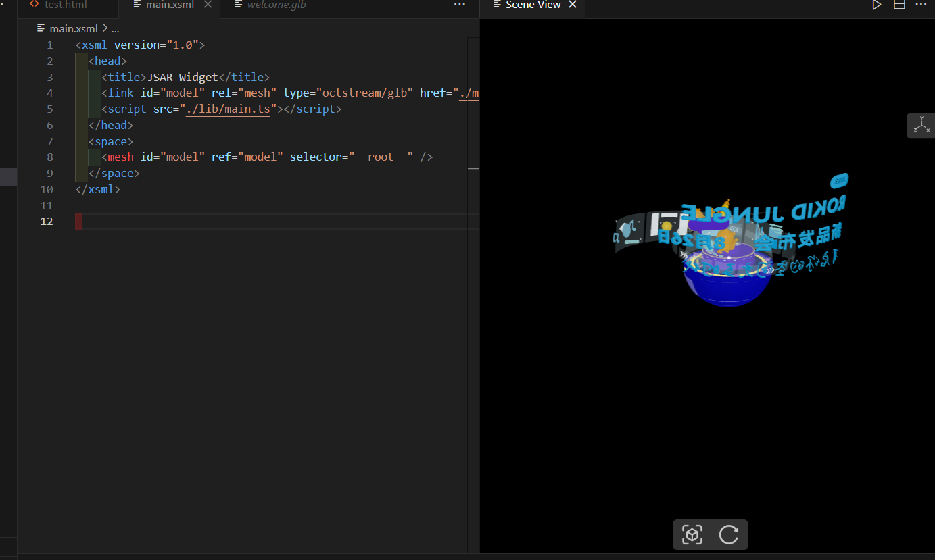Click the closing </head> tag

(x=111, y=125)
